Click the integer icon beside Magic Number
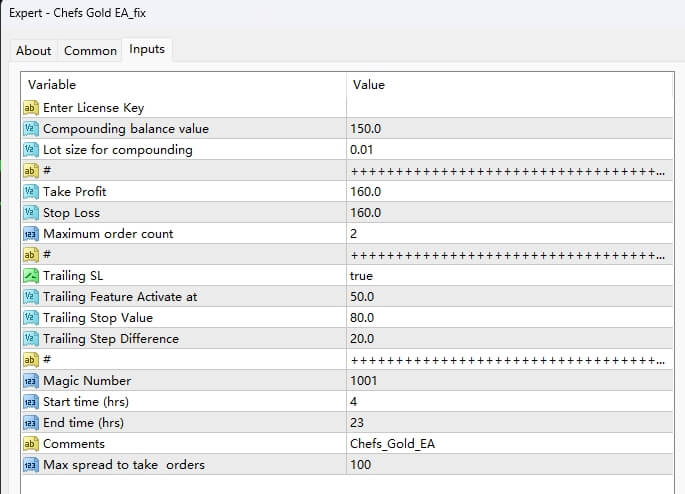Screen dimensions: 685x494 pos(30,381)
